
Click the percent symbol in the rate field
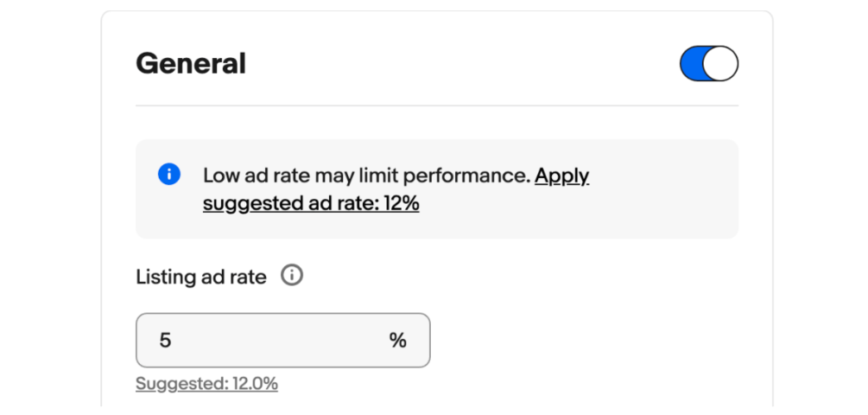click(x=397, y=341)
